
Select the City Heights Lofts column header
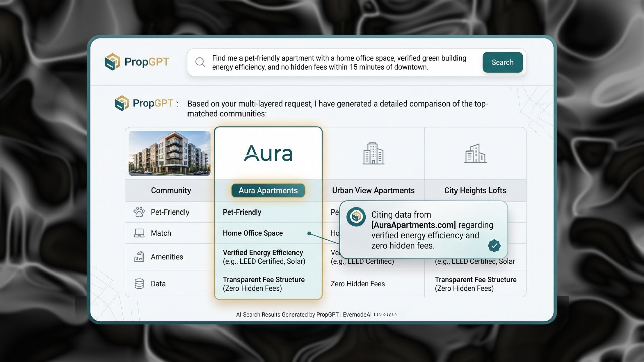coord(475,190)
